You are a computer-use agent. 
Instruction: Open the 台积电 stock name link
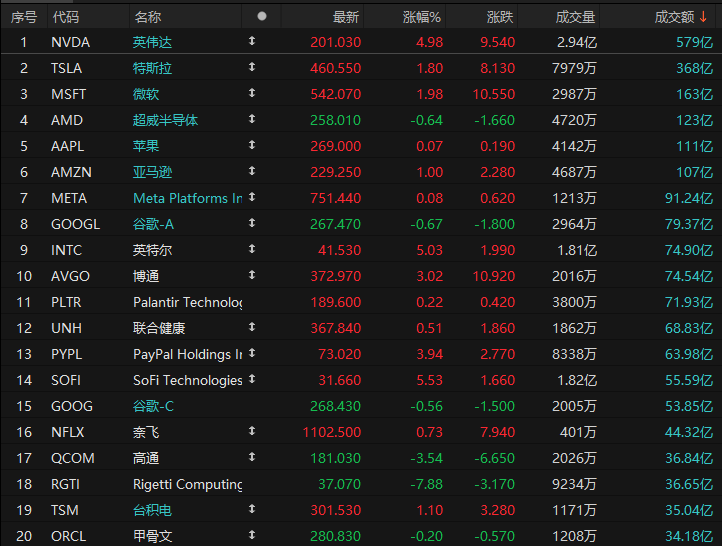152,510
